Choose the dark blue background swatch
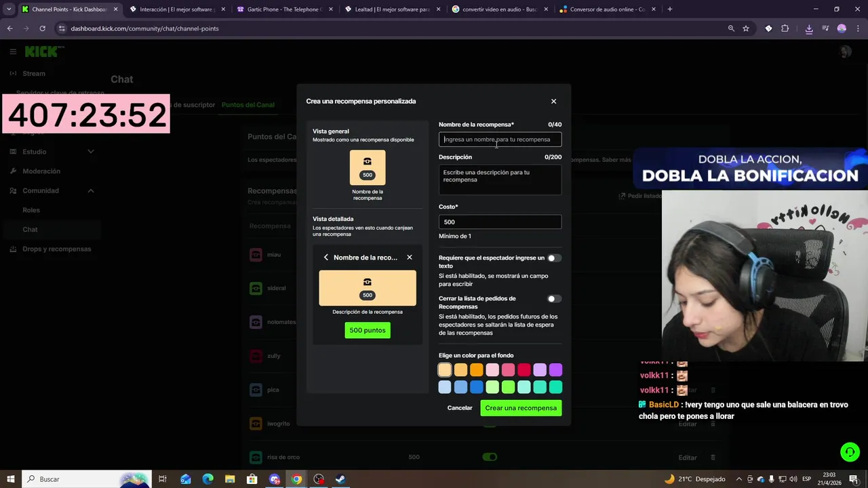 click(476, 387)
